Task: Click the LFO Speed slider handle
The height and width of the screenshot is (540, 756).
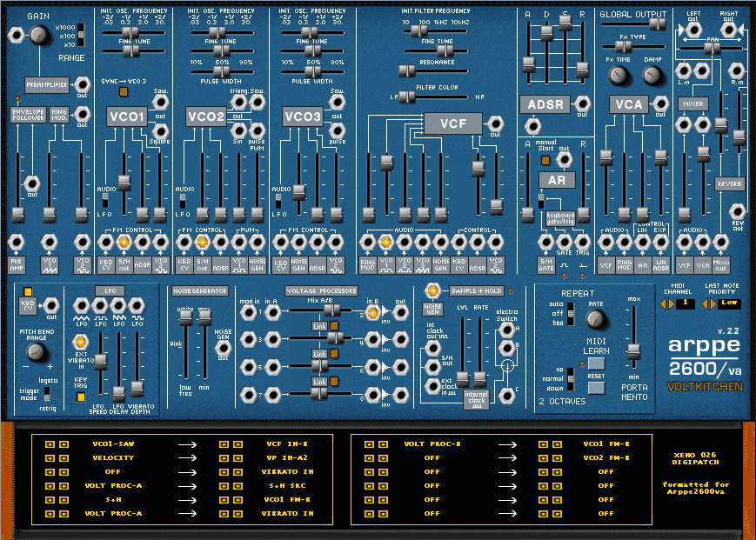Action: tap(100, 362)
